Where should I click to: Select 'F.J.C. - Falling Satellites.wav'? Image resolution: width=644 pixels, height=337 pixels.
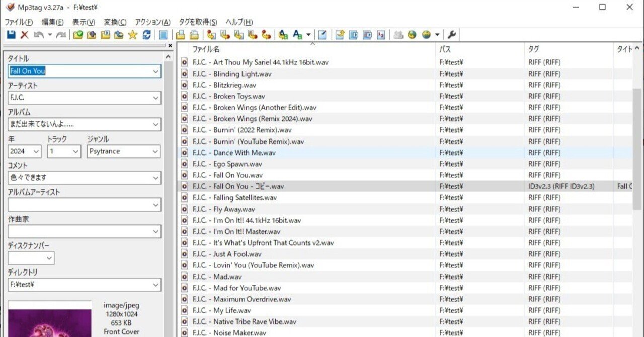point(234,197)
